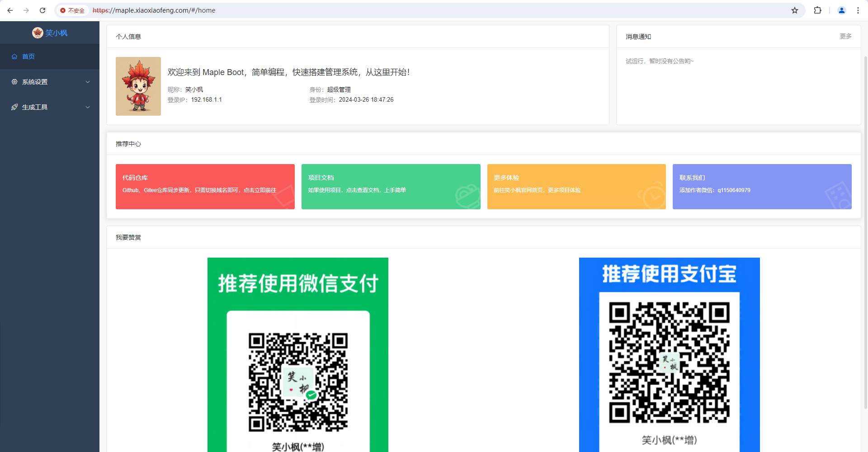The image size is (868, 452).
Task: Click the 更多 link in 消息通知
Action: click(x=846, y=36)
